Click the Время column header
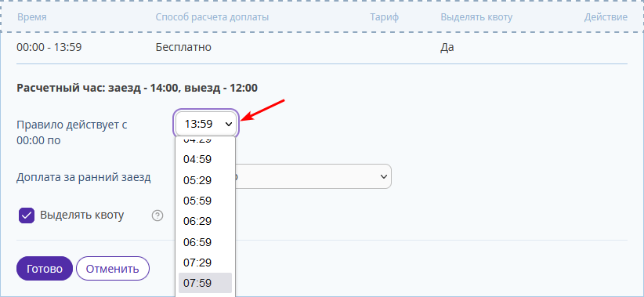 click(x=31, y=17)
